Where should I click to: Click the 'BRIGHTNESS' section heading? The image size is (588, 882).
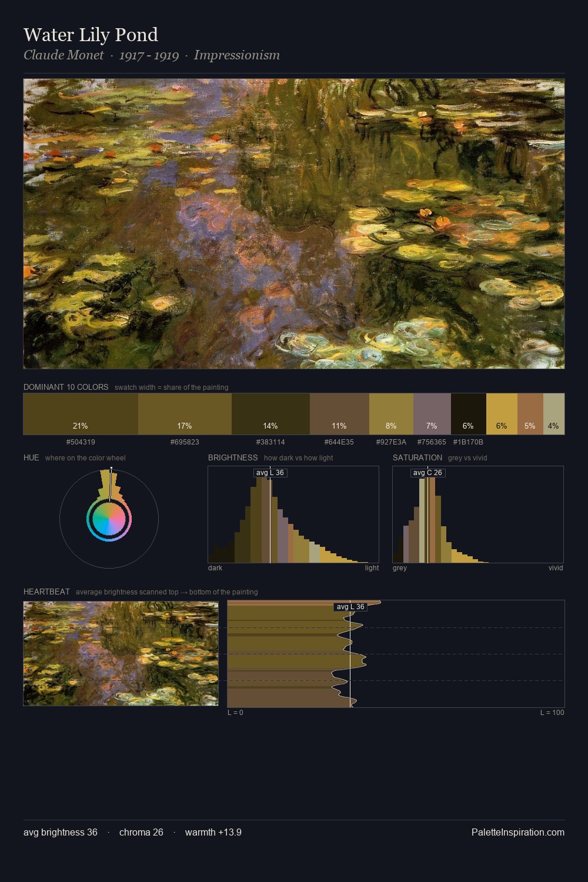233,457
